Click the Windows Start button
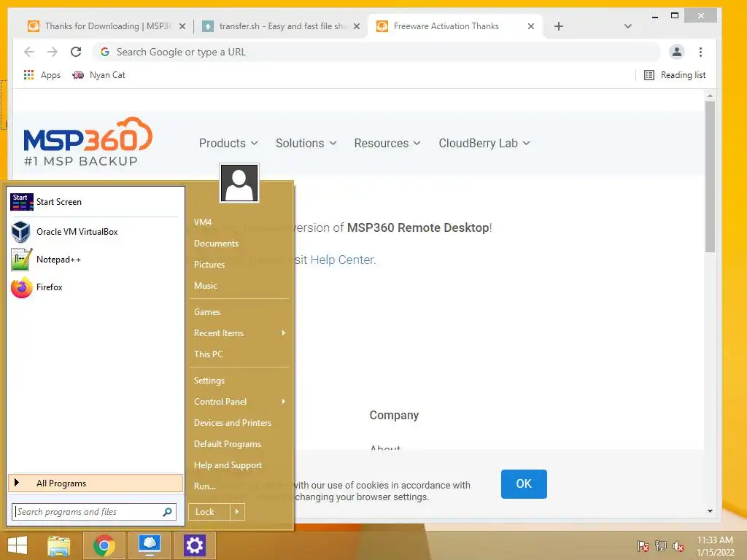747x560 pixels. pyautogui.click(x=18, y=545)
